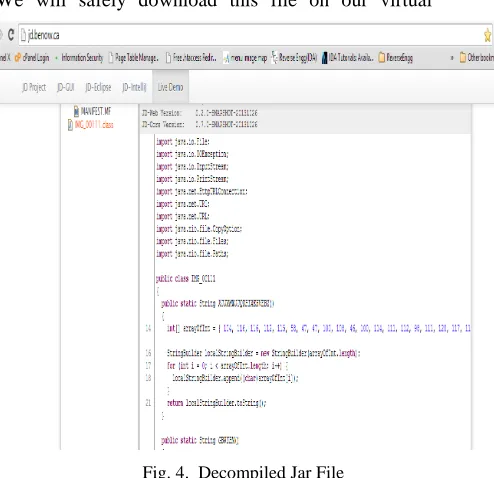Open the ReverseEngg bookmarks folder
Viewport: 494px width, 478px height.
tap(396, 58)
